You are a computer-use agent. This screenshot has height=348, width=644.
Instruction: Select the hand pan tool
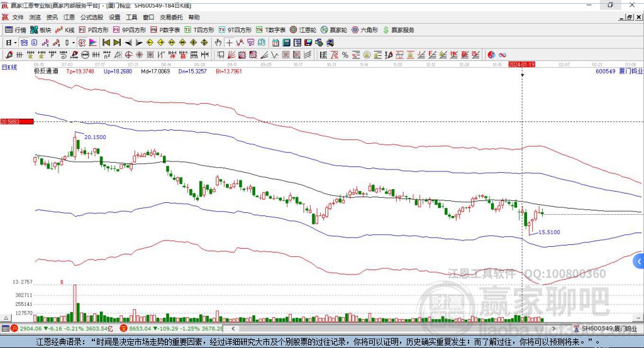coord(218,42)
